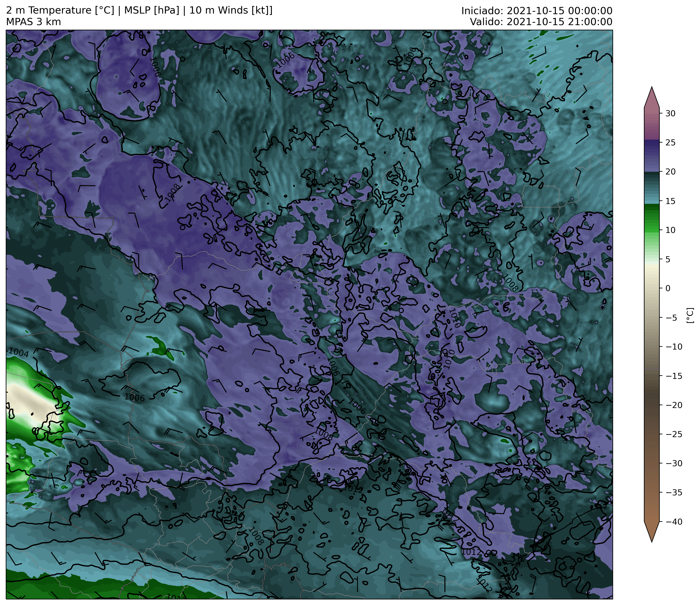Click the −35 tick label on the colorbar
700x605 pixels.
tap(674, 493)
